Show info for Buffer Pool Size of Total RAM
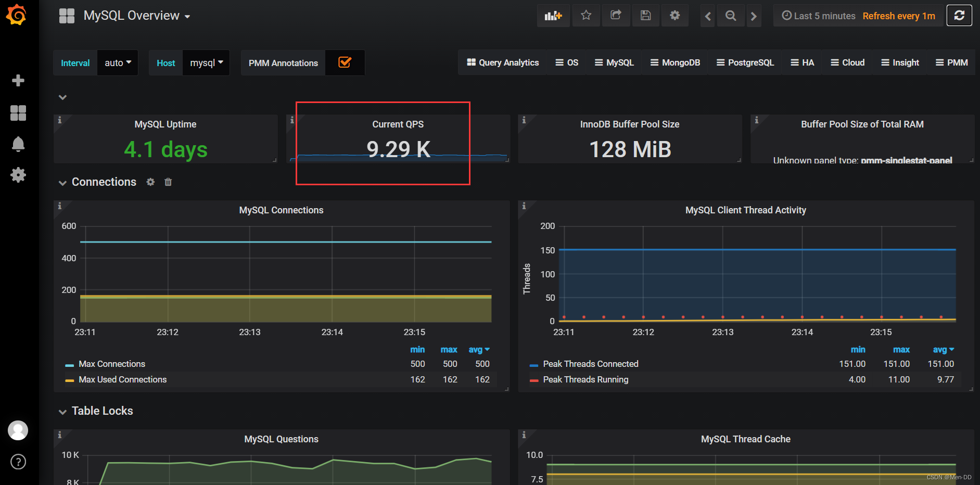The image size is (980, 485). coord(757,120)
